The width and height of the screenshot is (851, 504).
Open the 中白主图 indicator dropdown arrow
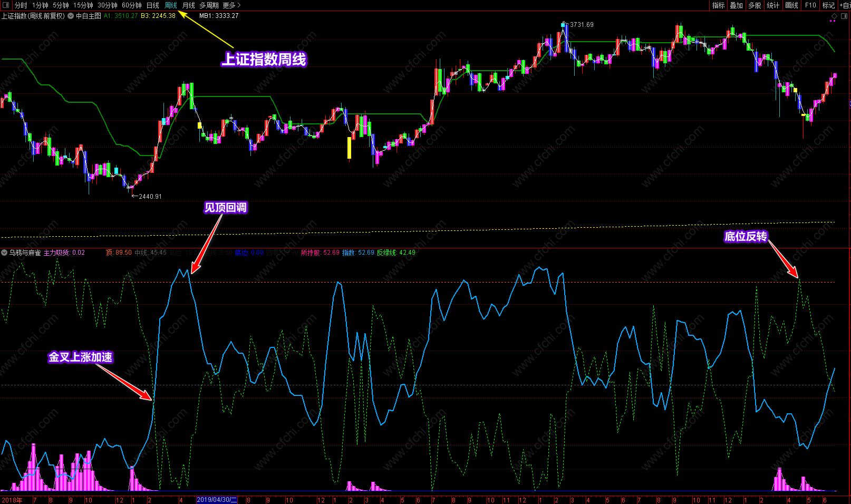[x=71, y=16]
